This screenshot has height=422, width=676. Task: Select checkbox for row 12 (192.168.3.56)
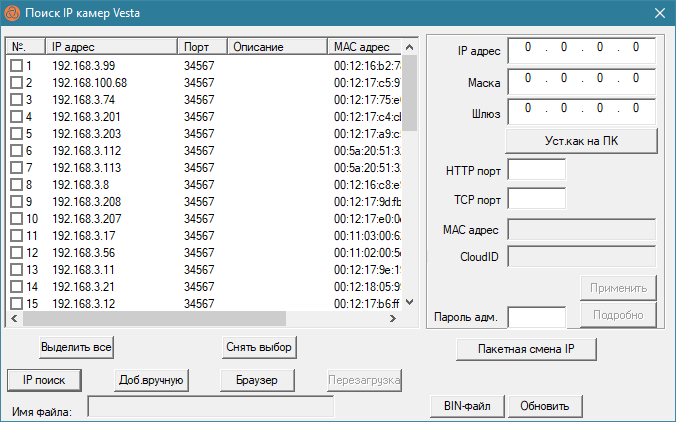(x=16, y=253)
